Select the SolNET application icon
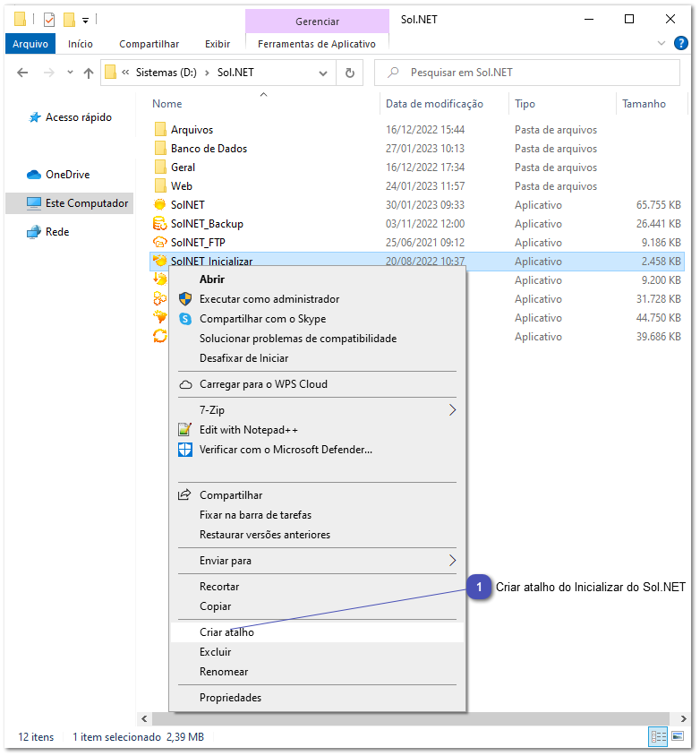 click(x=159, y=204)
